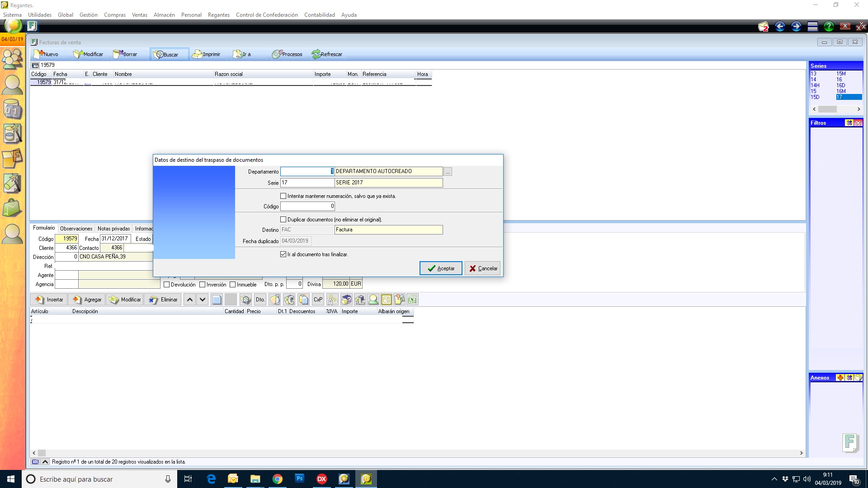Click the blue forward arrow icon
The height and width of the screenshot is (488, 868).
tap(796, 27)
